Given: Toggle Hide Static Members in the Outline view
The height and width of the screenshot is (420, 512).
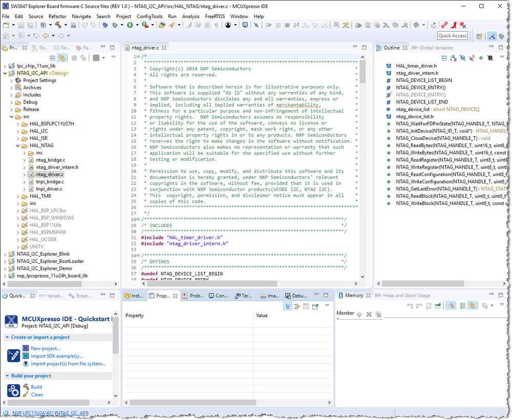Looking at the screenshot, I should tap(471, 58).
